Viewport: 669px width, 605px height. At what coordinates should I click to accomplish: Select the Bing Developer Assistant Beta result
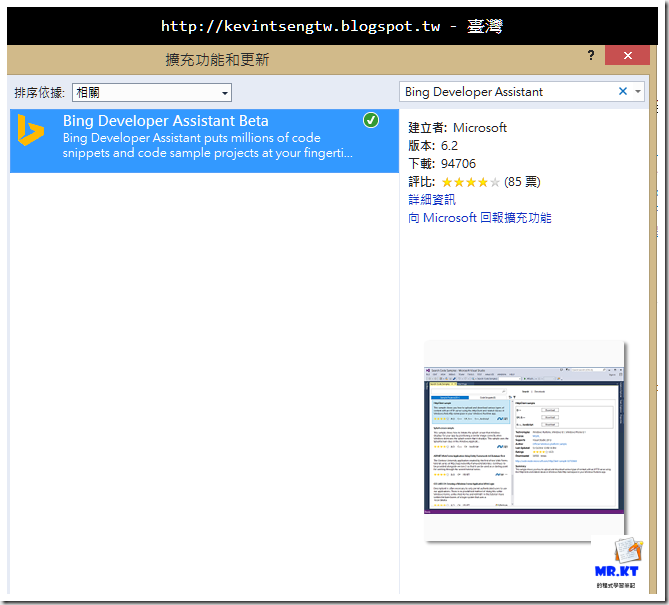(204, 141)
